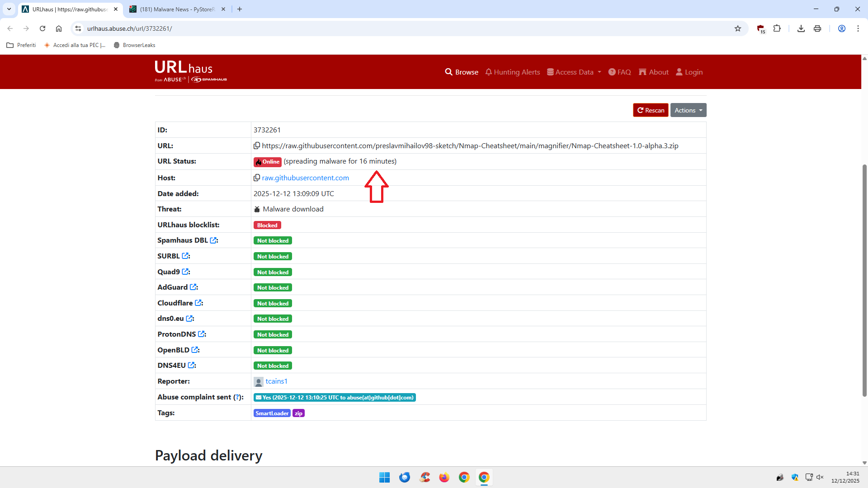Open the browser extensions puzzle icon
The height and width of the screenshot is (488, 868).
pos(777,28)
